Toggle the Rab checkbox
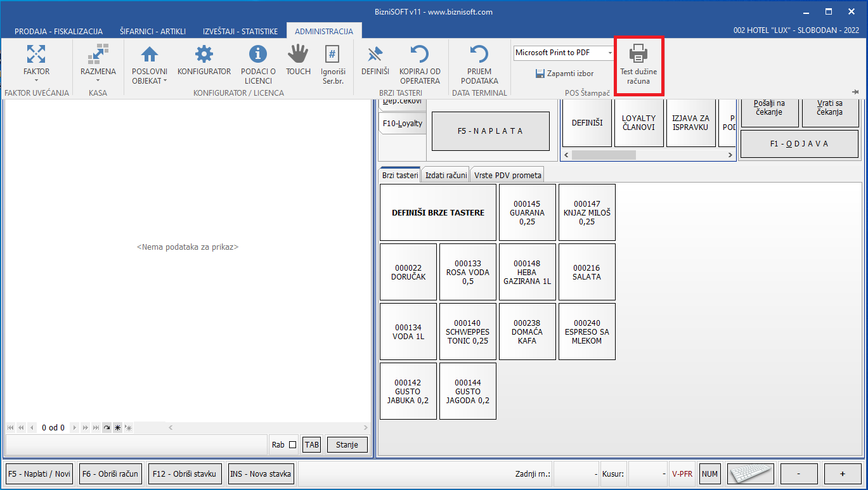This screenshot has width=868, height=490. [292, 445]
